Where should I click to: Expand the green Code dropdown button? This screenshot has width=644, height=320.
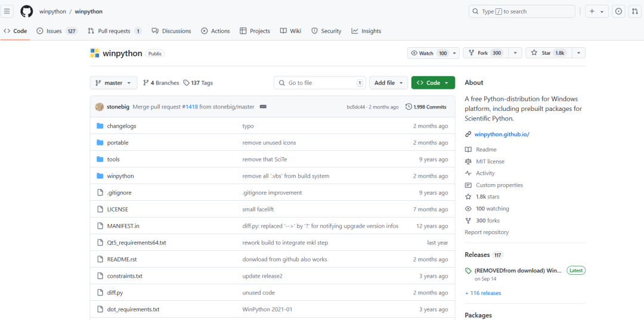(433, 83)
